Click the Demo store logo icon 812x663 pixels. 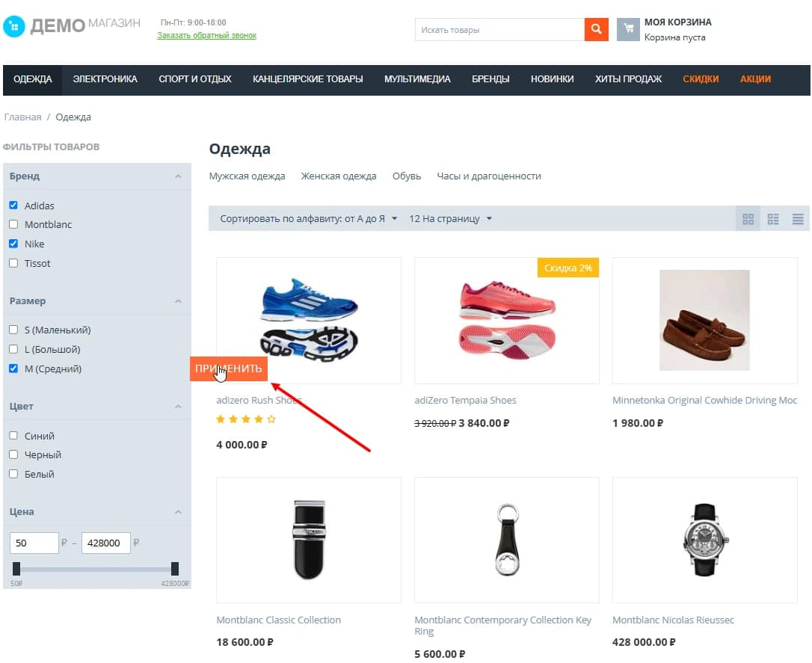(14, 27)
